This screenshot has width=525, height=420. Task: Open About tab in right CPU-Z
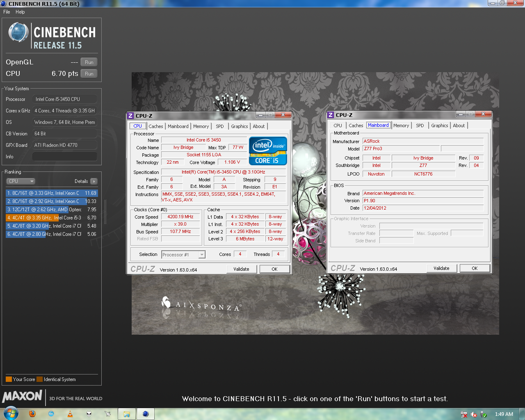pyautogui.click(x=459, y=126)
